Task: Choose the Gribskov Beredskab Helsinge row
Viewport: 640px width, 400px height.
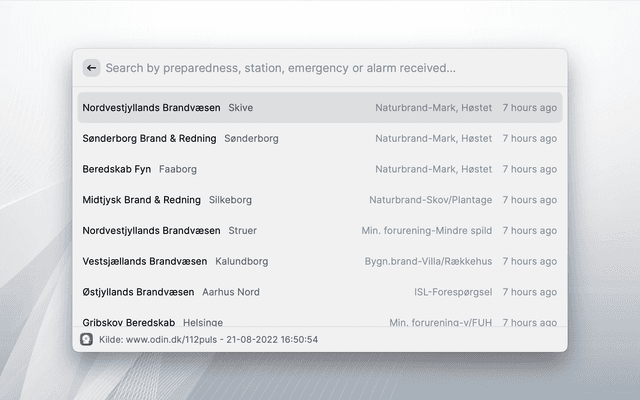Action: pyautogui.click(x=320, y=320)
